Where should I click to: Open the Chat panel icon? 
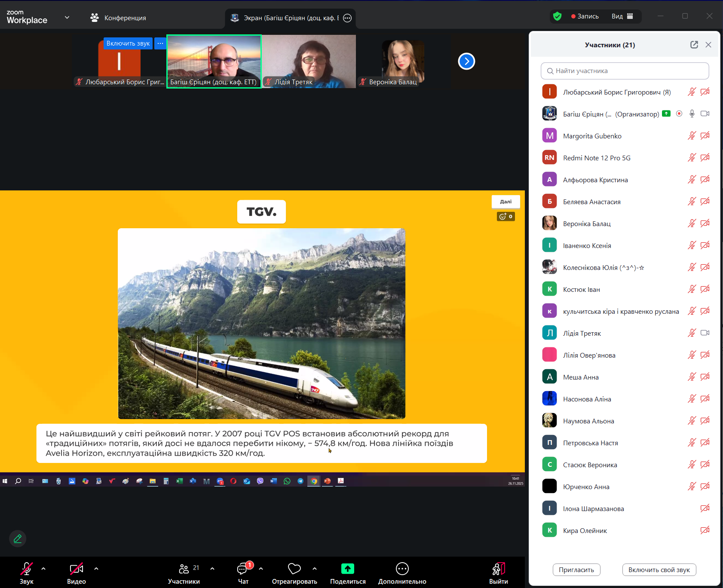click(243, 569)
